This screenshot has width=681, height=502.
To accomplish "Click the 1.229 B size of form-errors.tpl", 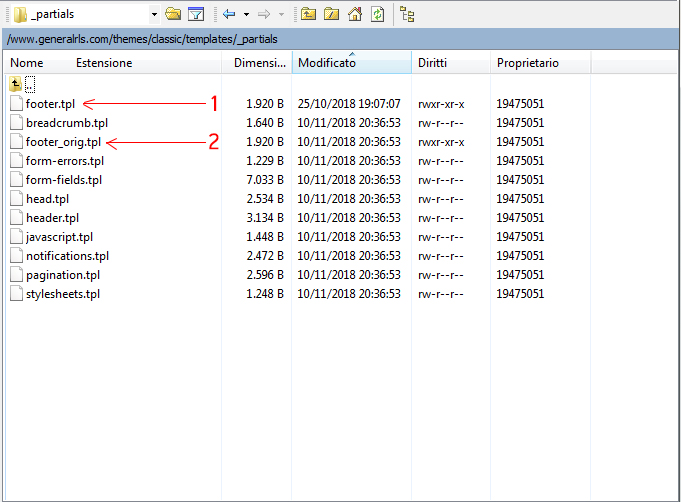I will [265, 161].
